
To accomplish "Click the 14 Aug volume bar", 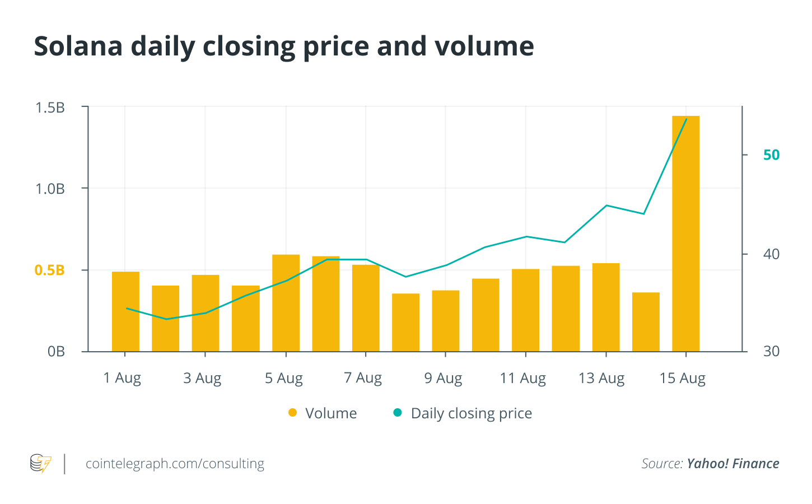I will 646,322.
